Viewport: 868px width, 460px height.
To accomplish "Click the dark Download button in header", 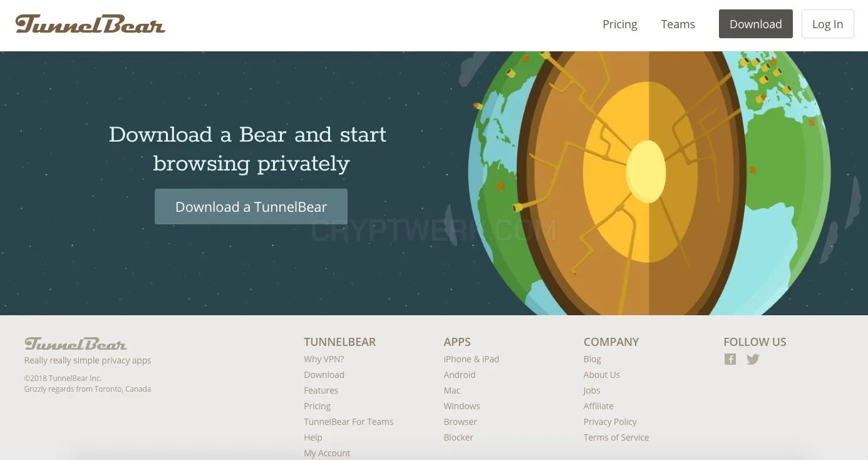I will point(756,24).
